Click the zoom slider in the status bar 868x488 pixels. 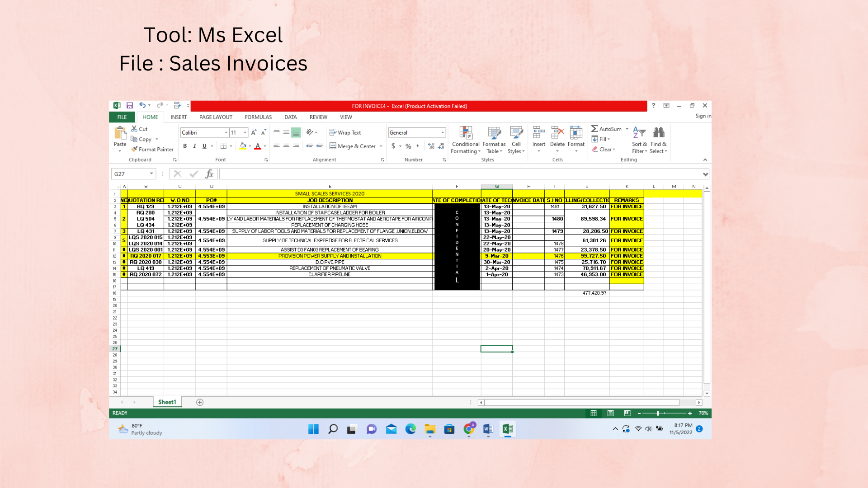658,413
